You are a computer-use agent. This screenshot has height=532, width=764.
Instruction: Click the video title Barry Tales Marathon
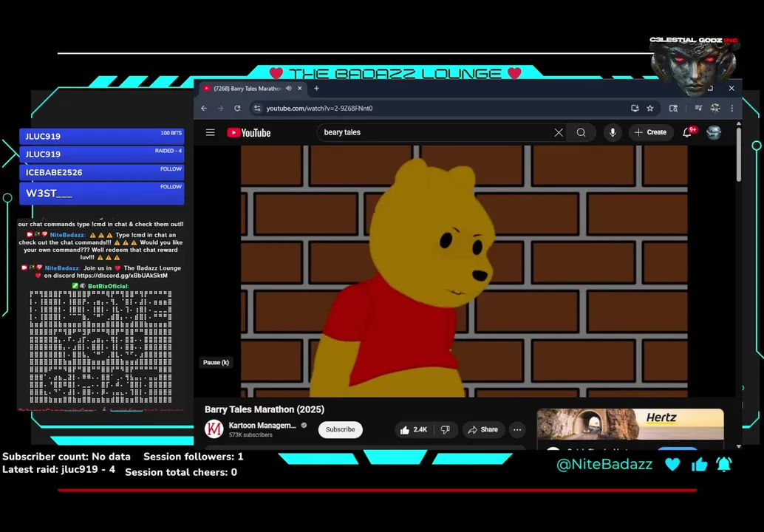265,409
